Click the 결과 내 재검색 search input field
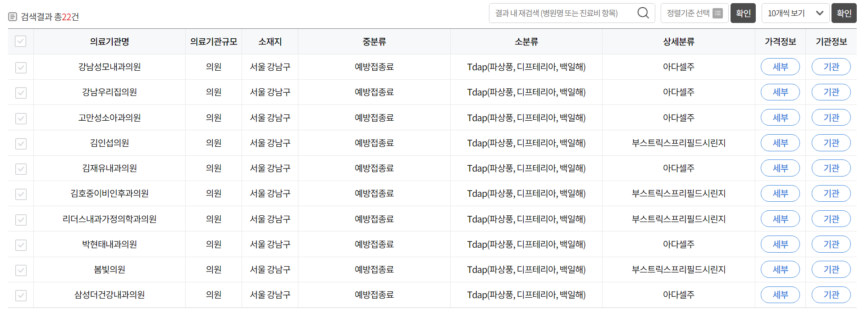 pos(563,13)
